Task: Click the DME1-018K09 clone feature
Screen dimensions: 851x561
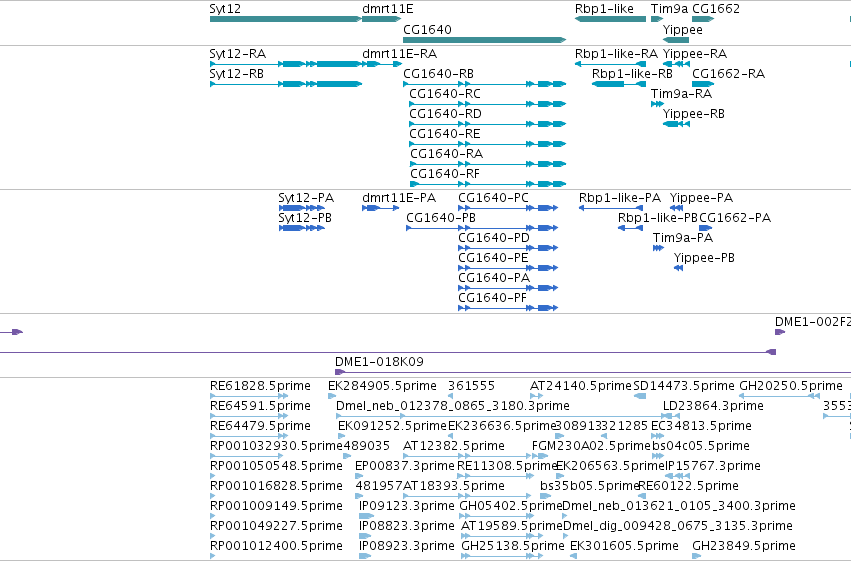Action: [x=593, y=372]
